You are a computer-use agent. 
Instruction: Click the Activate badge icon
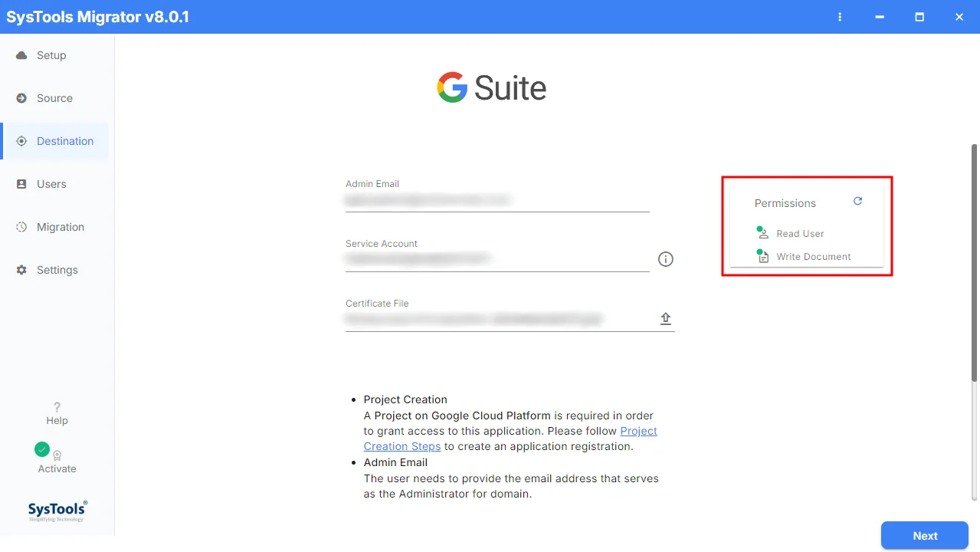point(57,455)
